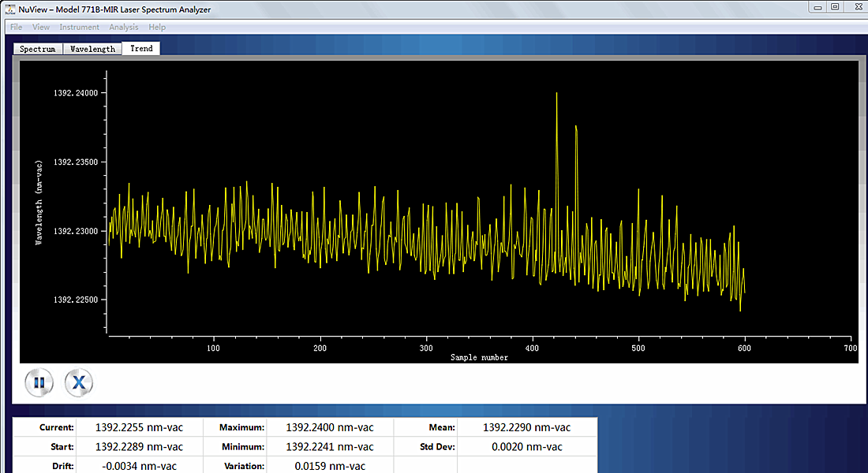Click the Mean wavelength value
This screenshot has height=473, width=868.
(x=526, y=427)
